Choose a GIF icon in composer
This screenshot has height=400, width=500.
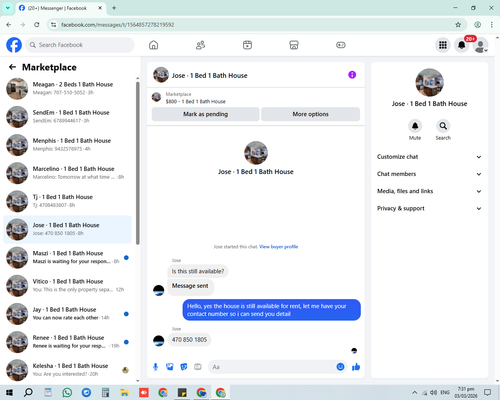point(198,367)
